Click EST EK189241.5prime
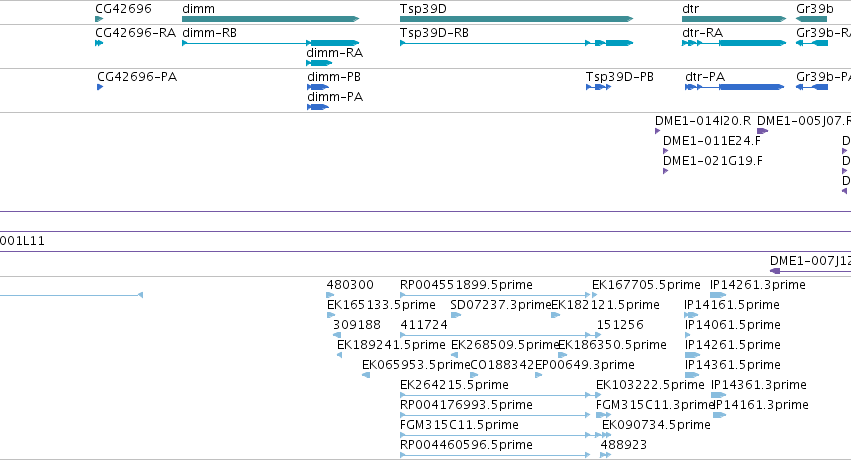 [391, 345]
